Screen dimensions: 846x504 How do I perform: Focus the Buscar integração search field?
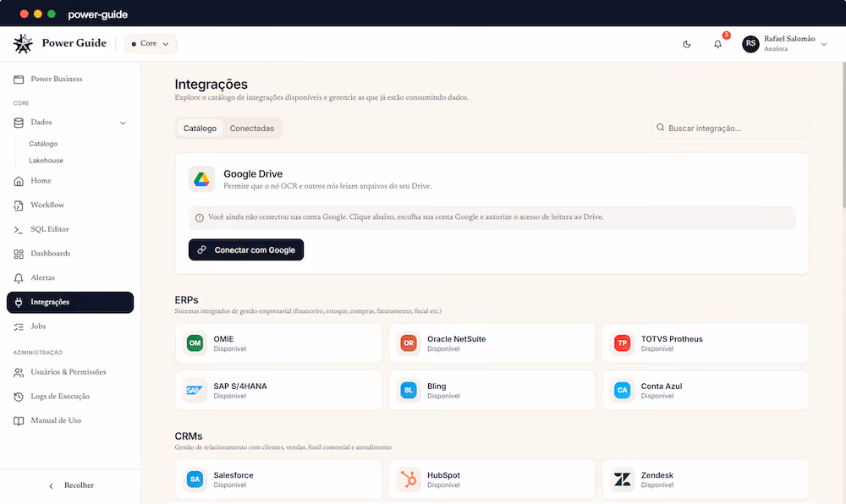(730, 129)
